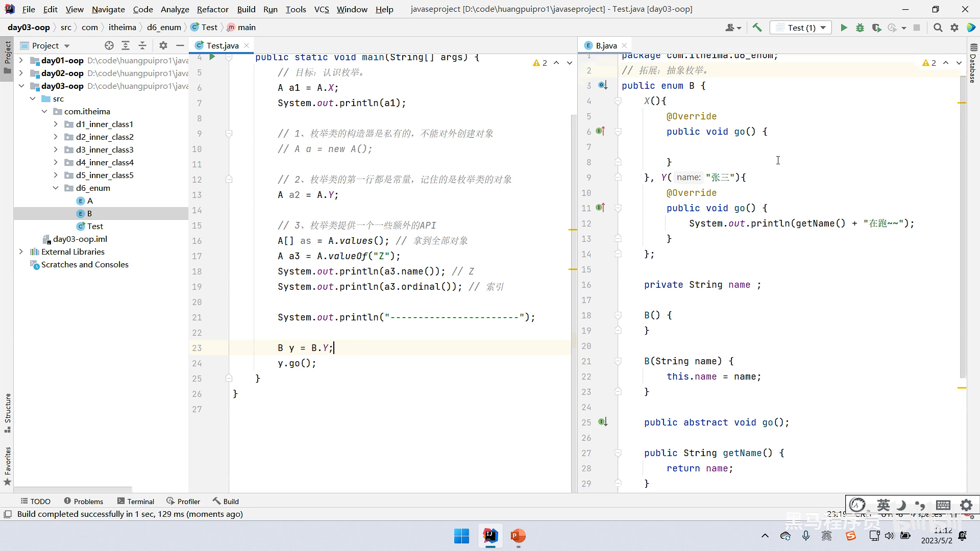
Task: Expand the day01-oop module node
Action: pyautogui.click(x=21, y=60)
